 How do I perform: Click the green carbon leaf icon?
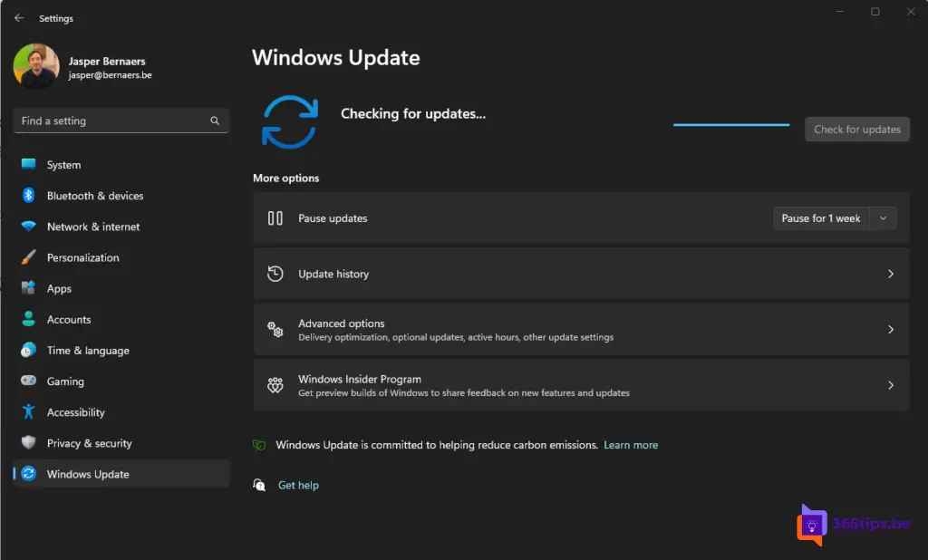point(259,445)
